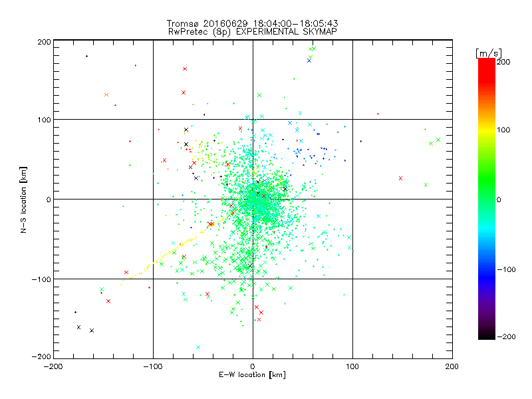Click the x-axis tick label '-100'
The width and height of the screenshot is (532, 399).
pyautogui.click(x=153, y=366)
